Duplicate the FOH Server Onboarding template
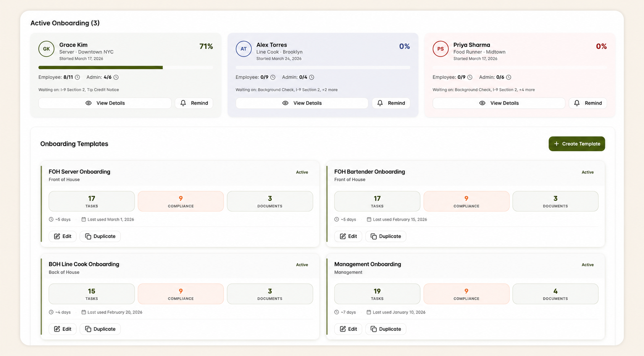Image resolution: width=644 pixels, height=356 pixels. (100, 236)
